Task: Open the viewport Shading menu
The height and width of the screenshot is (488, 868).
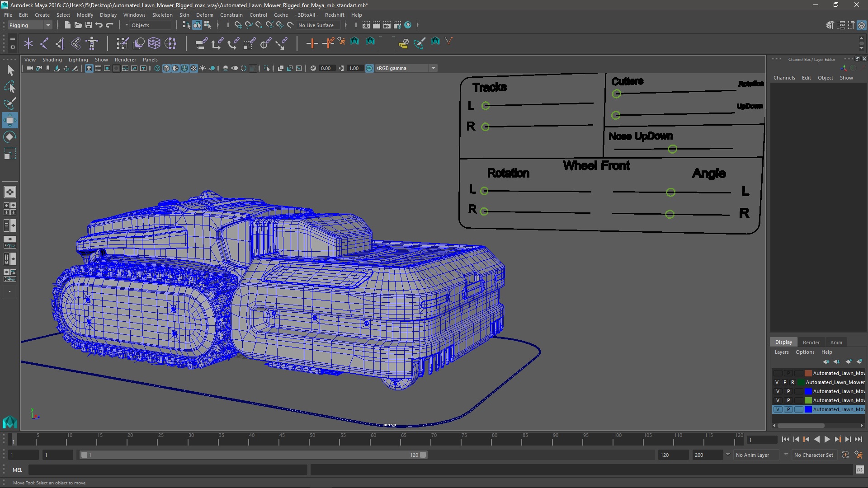Action: (x=52, y=60)
